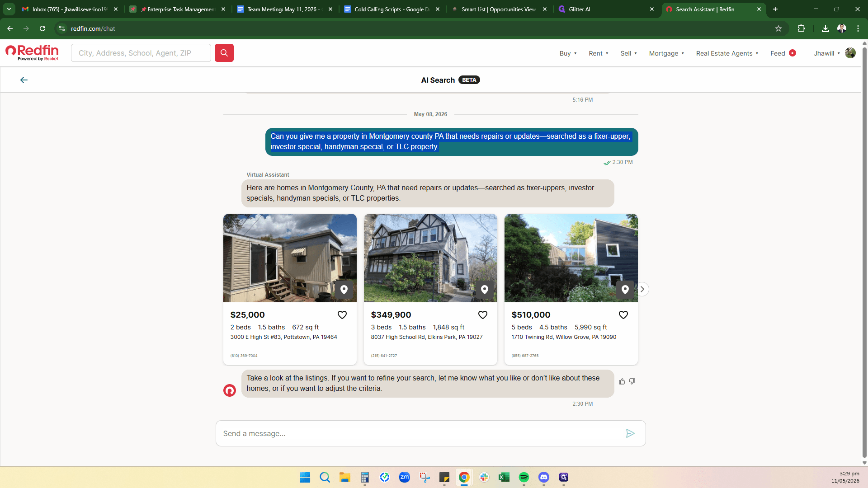The image size is (868, 488).
Task: Expand the Sell menu
Action: click(628, 53)
